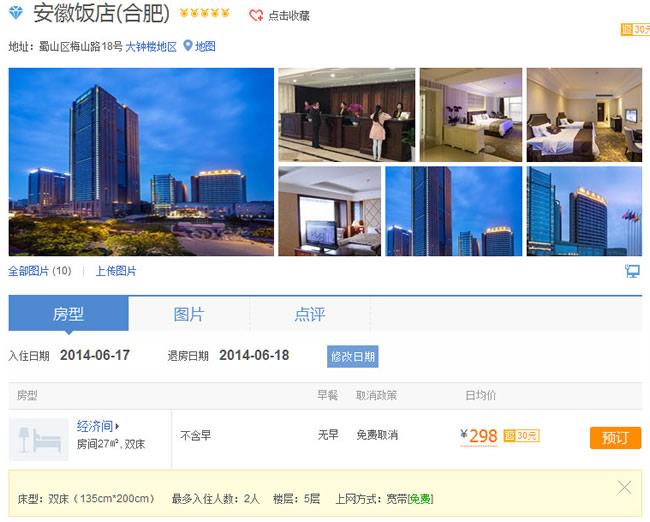This screenshot has height=522, width=650.
Task: Click the bed room type placeholder icon
Action: (x=39, y=439)
